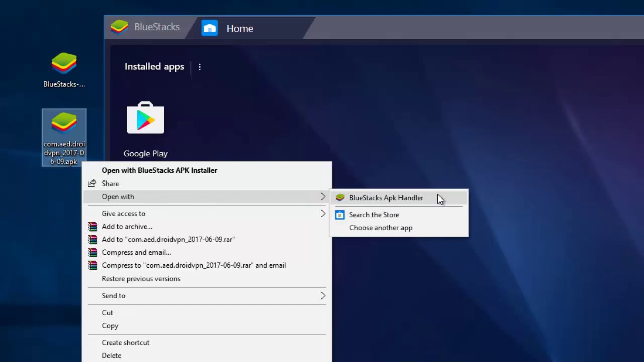Image resolution: width=644 pixels, height=362 pixels.
Task: Click the BlueStacks logo in title bar
Action: coord(119,27)
